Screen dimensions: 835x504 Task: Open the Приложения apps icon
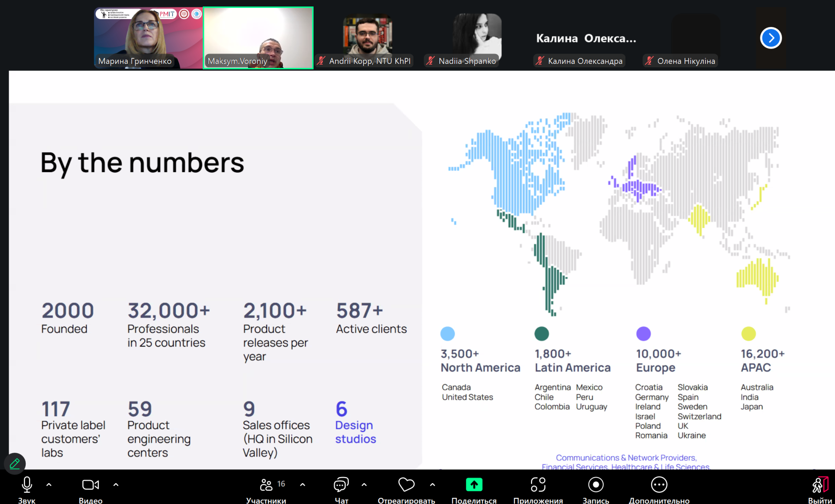click(x=538, y=484)
